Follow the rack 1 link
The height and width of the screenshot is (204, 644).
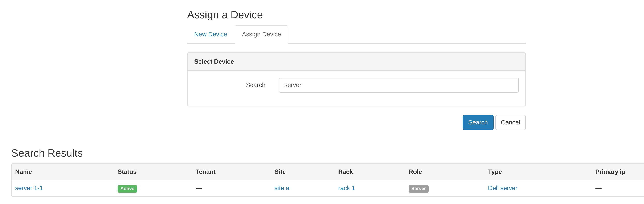coord(346,188)
